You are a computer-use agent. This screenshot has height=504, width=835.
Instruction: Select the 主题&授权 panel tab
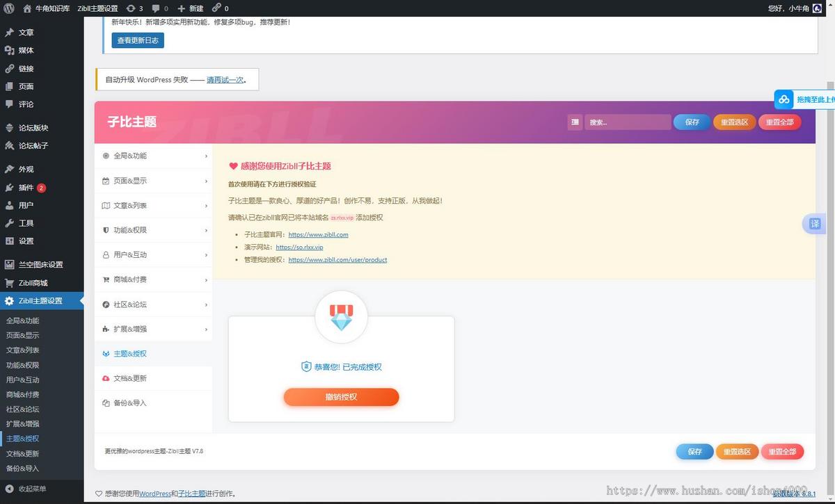(x=153, y=354)
